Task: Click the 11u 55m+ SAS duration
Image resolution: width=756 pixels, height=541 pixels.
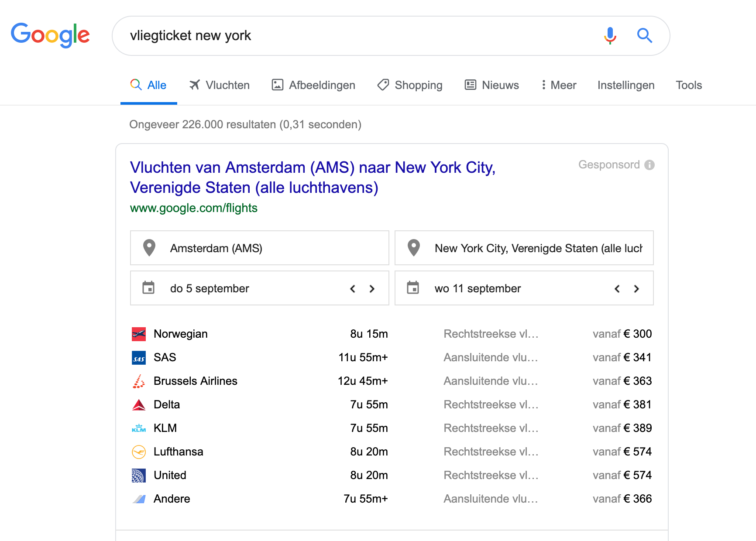Action: pyautogui.click(x=363, y=358)
